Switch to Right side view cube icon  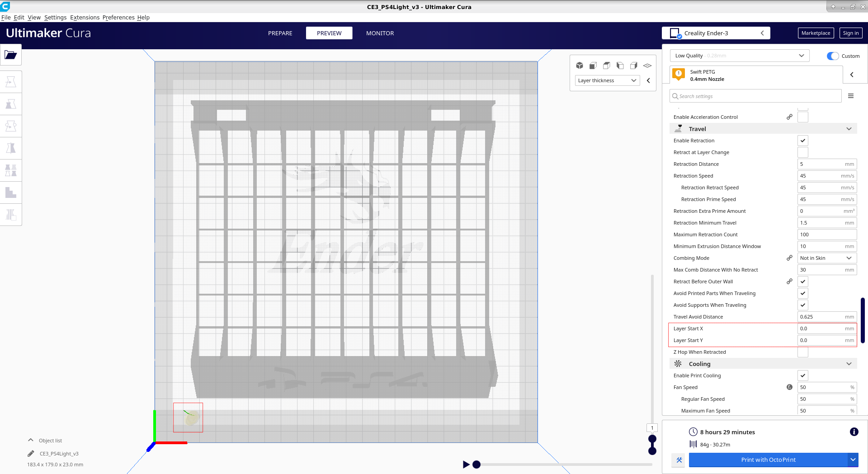tap(634, 66)
